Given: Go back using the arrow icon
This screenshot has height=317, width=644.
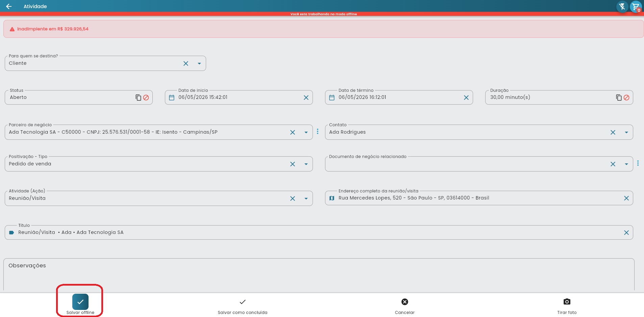Looking at the screenshot, I should pos(9,6).
